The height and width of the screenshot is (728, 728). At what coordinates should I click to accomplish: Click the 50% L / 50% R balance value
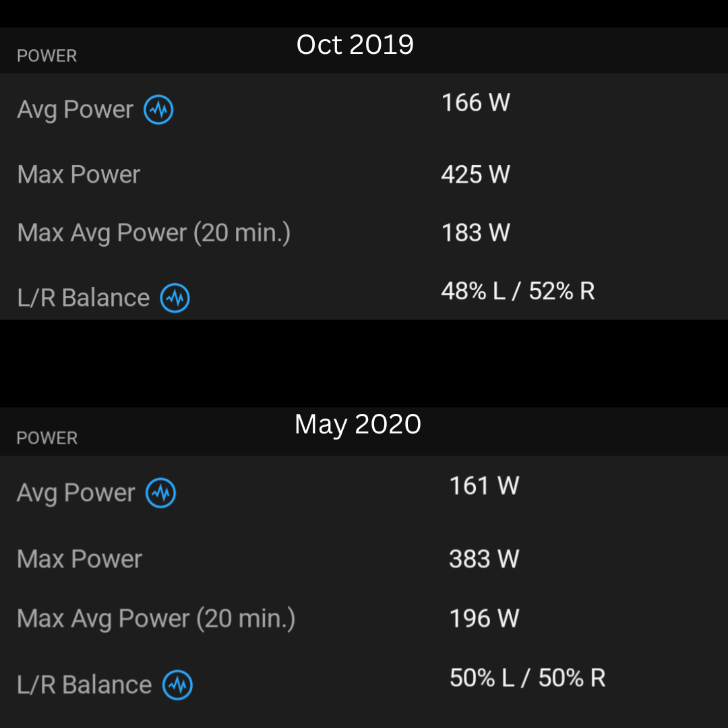pyautogui.click(x=527, y=678)
